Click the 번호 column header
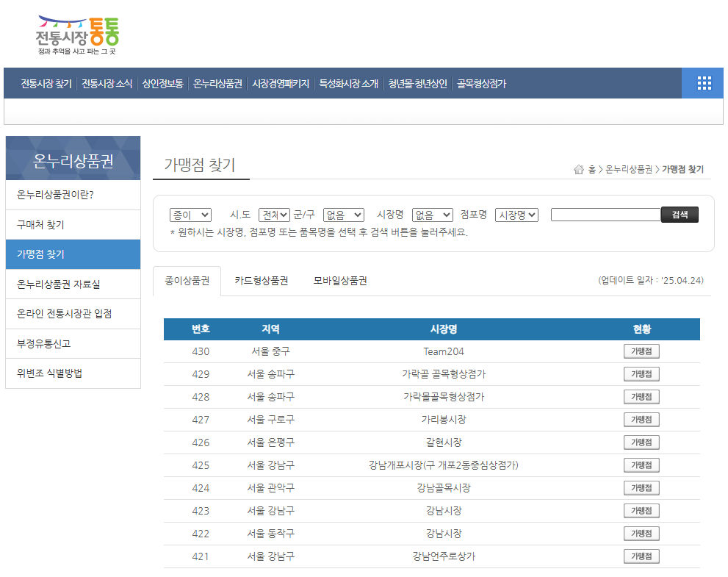The image size is (728, 577). click(201, 329)
